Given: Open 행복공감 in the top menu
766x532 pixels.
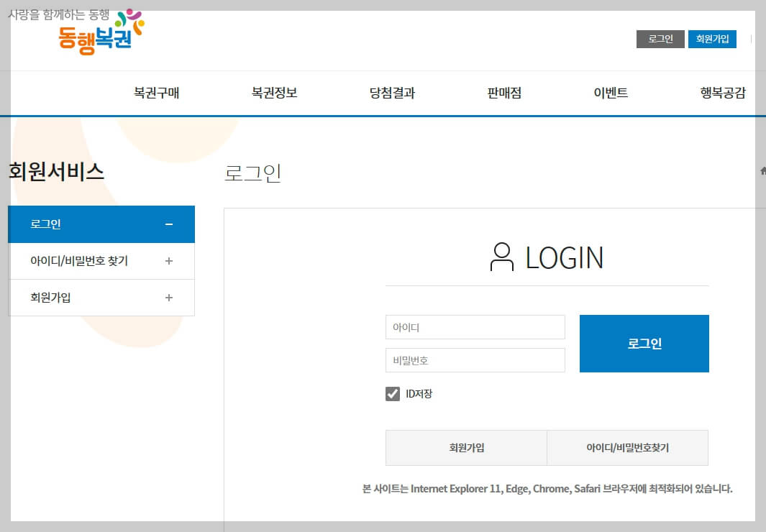Looking at the screenshot, I should (722, 93).
